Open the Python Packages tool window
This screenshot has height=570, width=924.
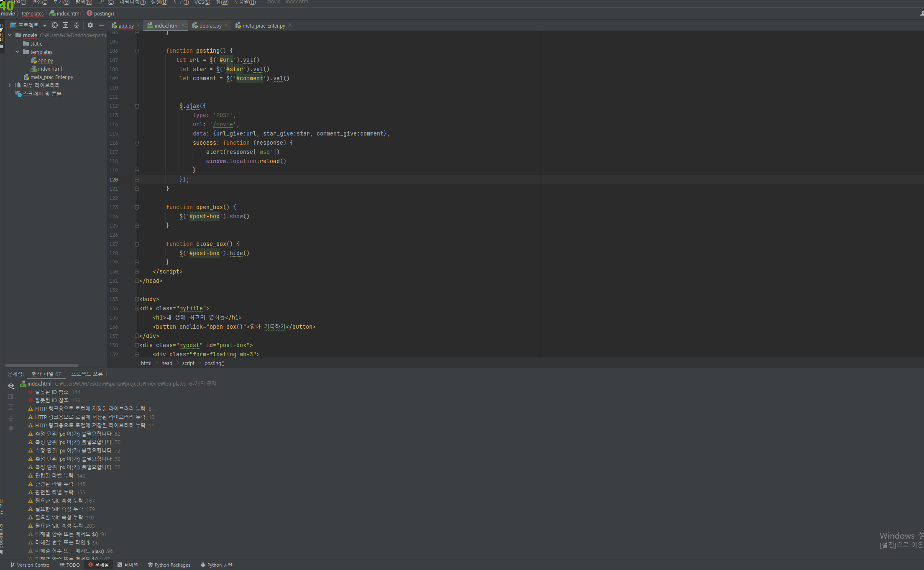[169, 565]
